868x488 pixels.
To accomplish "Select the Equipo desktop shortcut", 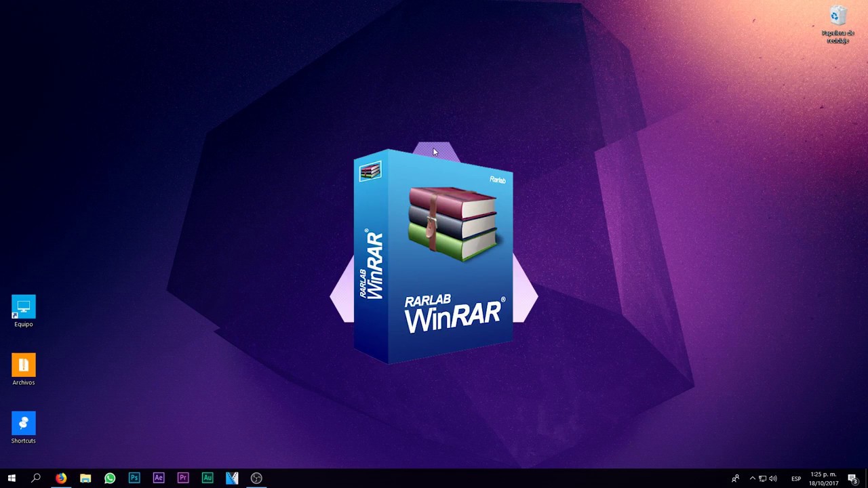I will (x=24, y=312).
